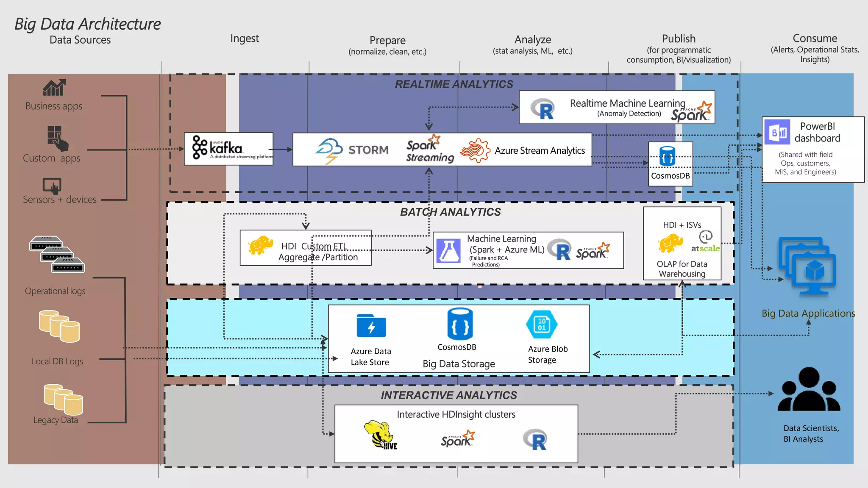Click the AtScale logo
868x488 pixels.
pyautogui.click(x=706, y=242)
